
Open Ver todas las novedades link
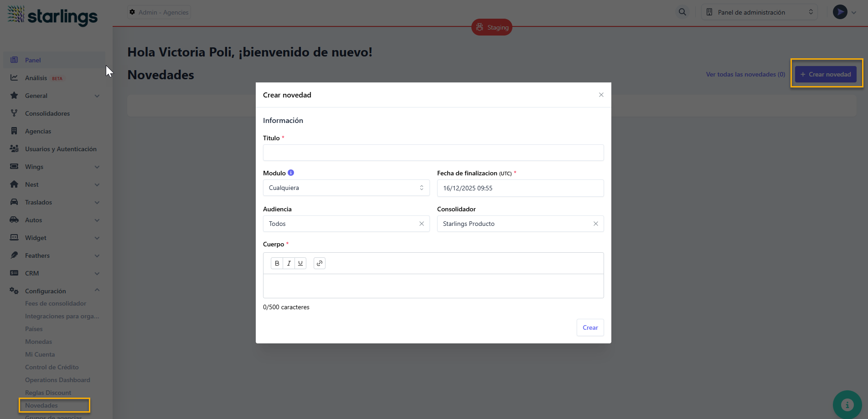pos(745,74)
